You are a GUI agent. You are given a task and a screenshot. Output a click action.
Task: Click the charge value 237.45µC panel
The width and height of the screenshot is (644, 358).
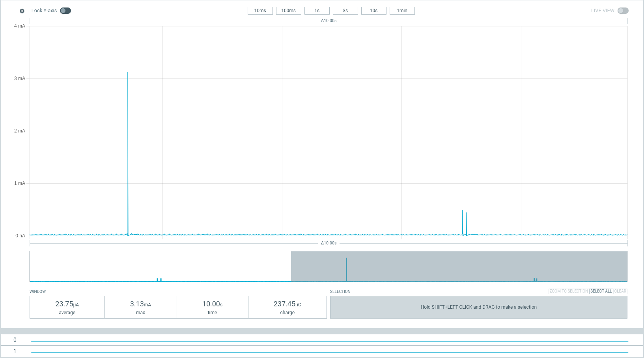[287, 307]
